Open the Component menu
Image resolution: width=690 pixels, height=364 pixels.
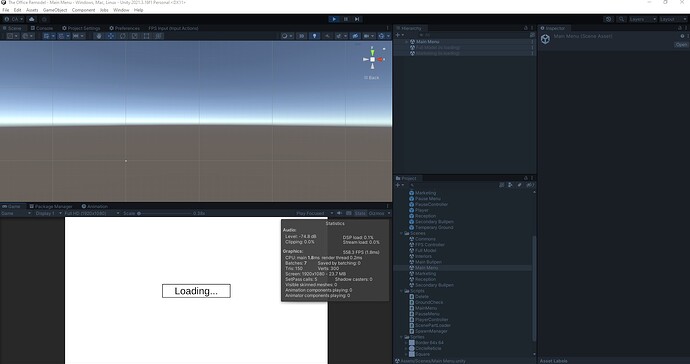click(83, 10)
